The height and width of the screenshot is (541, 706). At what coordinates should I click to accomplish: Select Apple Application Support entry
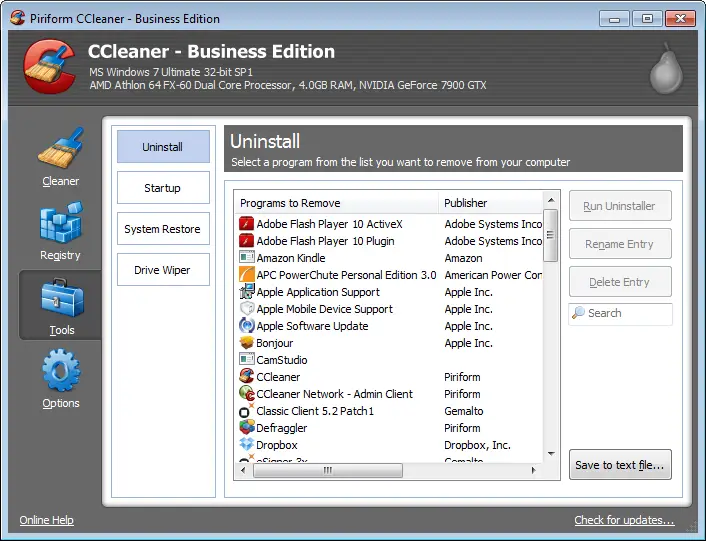point(389,292)
